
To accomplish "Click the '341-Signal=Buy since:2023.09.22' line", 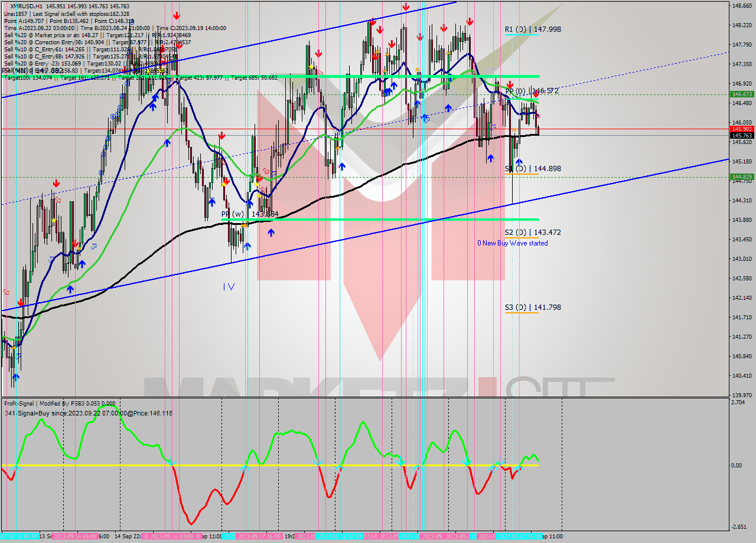I will [x=88, y=413].
